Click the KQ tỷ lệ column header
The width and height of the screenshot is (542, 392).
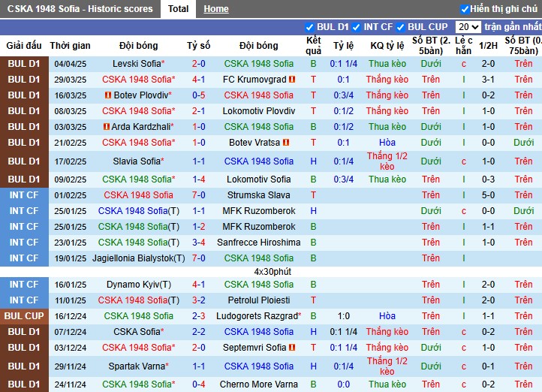[x=387, y=46]
